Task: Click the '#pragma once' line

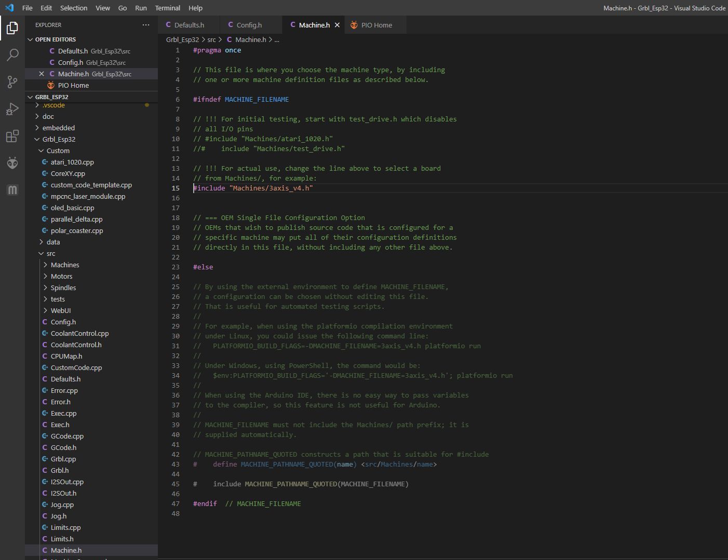Action: [x=217, y=50]
